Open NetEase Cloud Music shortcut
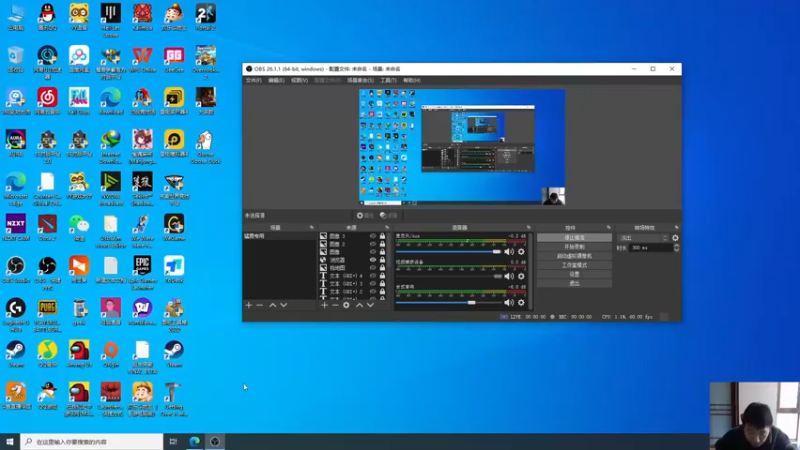This screenshot has height=450, width=800. pyautogui.click(x=47, y=101)
